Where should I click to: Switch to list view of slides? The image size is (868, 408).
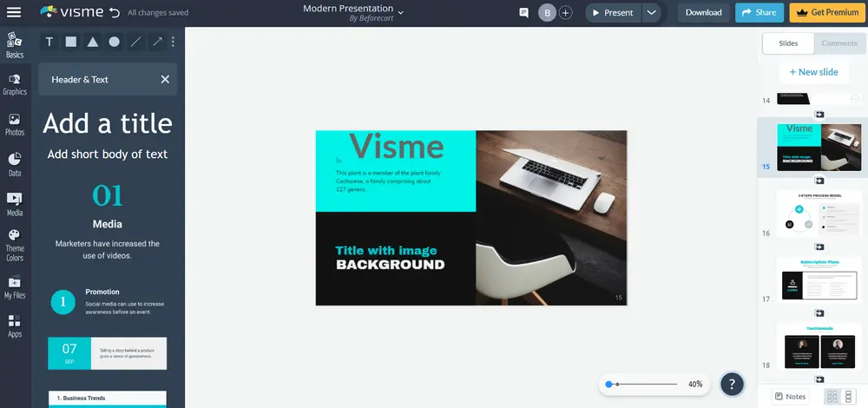pyautogui.click(x=848, y=397)
